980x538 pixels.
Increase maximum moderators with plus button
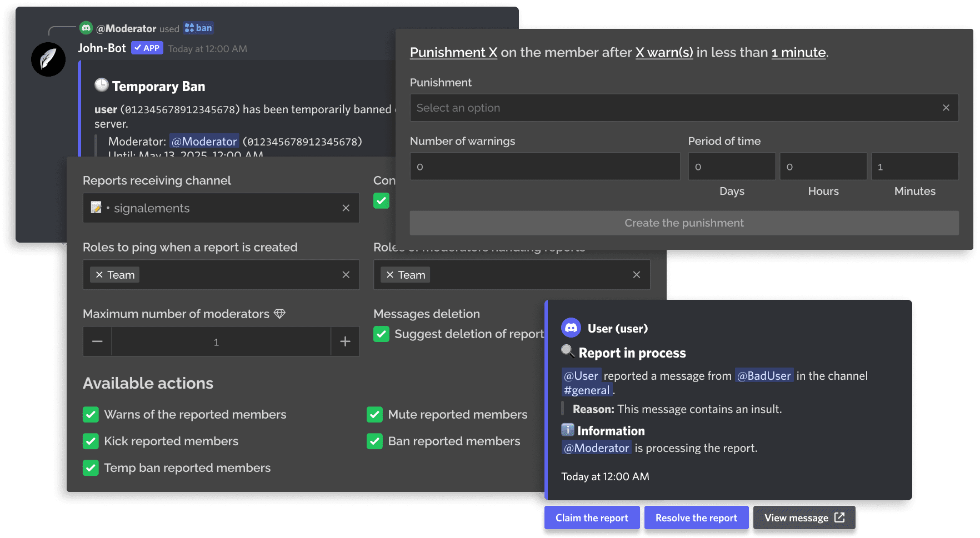pos(345,341)
